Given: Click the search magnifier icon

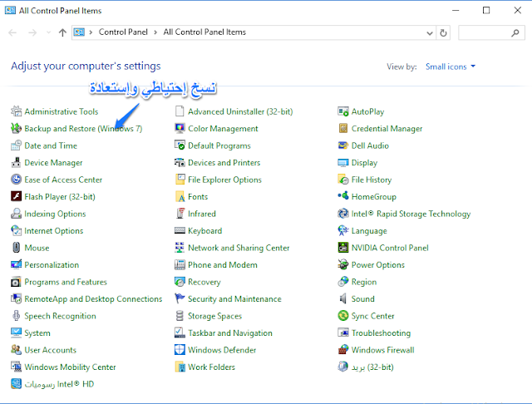Looking at the screenshot, I should (515, 33).
